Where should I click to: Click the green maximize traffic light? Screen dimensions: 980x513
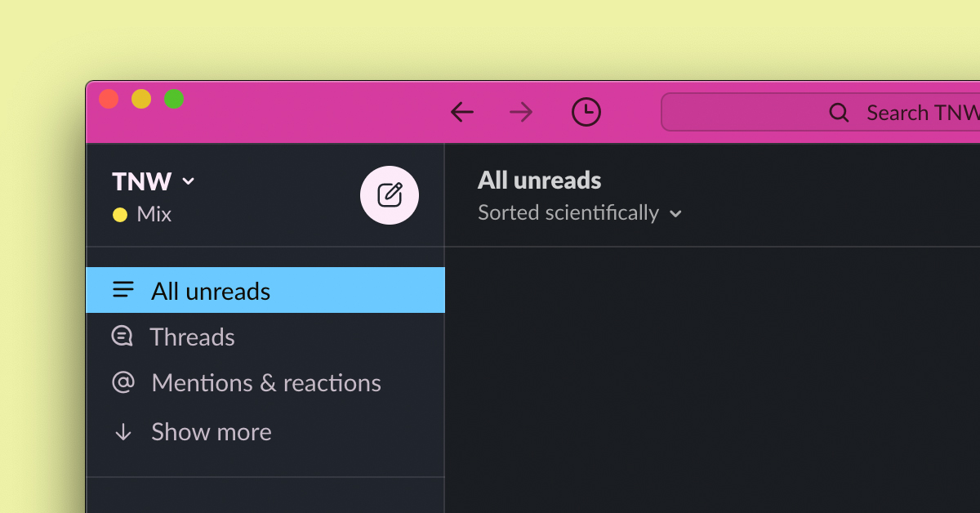coord(174,98)
